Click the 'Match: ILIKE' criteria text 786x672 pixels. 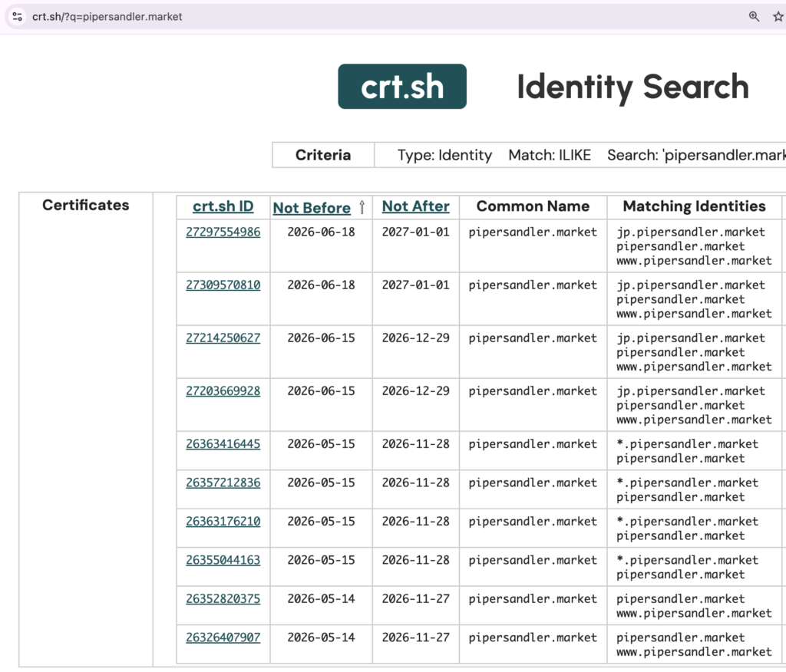point(550,156)
